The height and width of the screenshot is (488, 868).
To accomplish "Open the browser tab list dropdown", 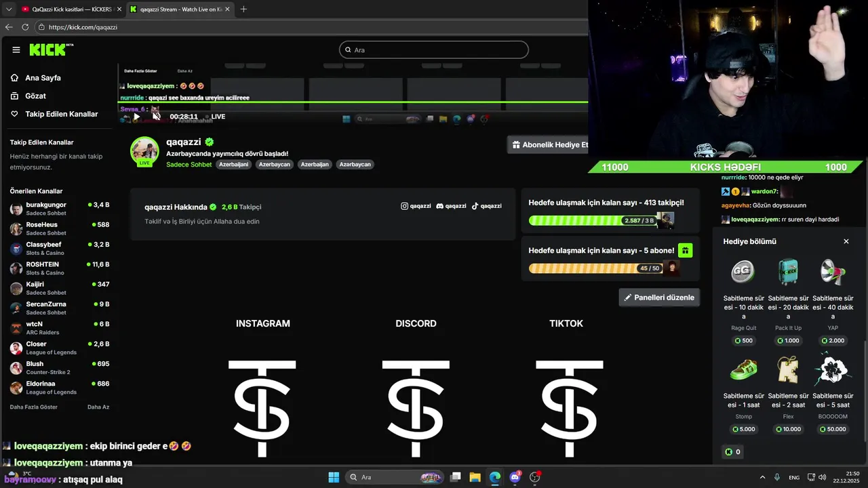I will click(9, 9).
